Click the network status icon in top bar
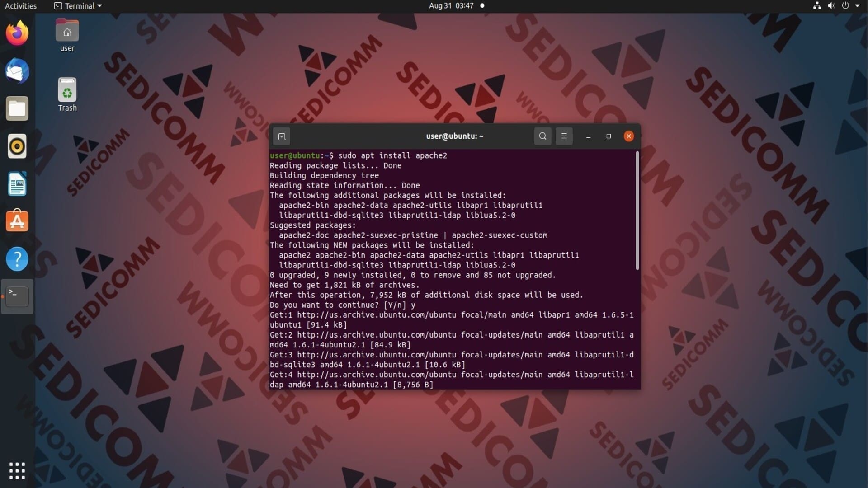 point(817,6)
